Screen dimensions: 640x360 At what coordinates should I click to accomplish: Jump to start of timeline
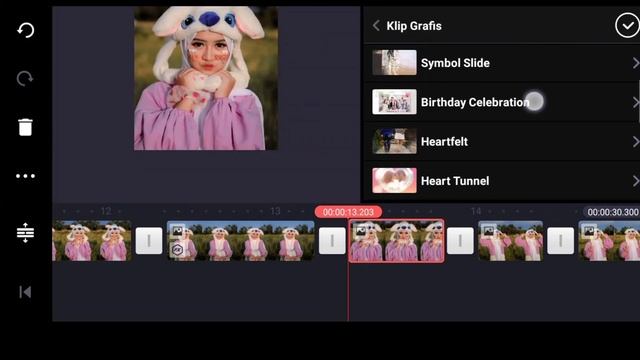coord(25,292)
